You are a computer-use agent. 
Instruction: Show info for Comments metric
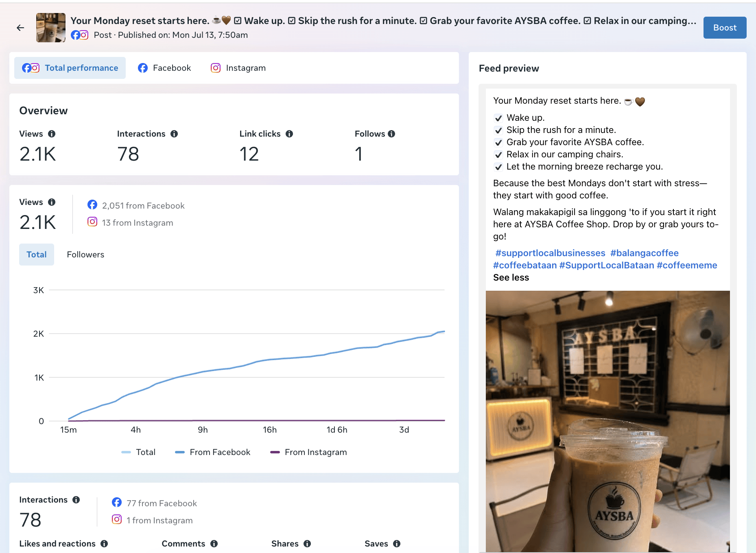tap(214, 544)
